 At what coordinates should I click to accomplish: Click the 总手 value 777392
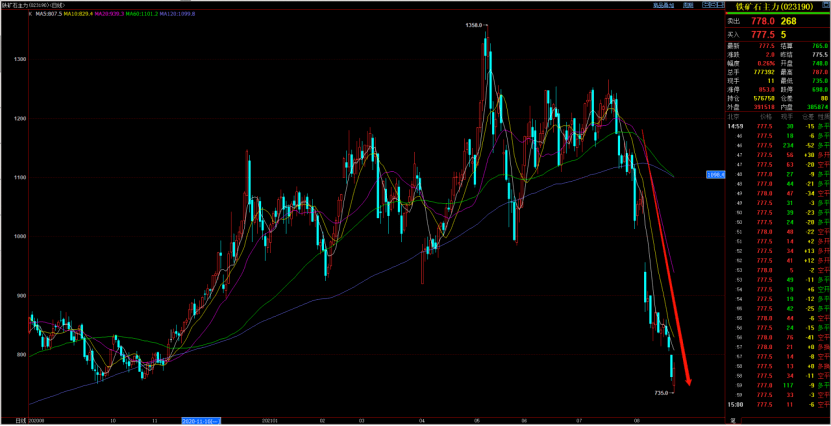click(764, 70)
